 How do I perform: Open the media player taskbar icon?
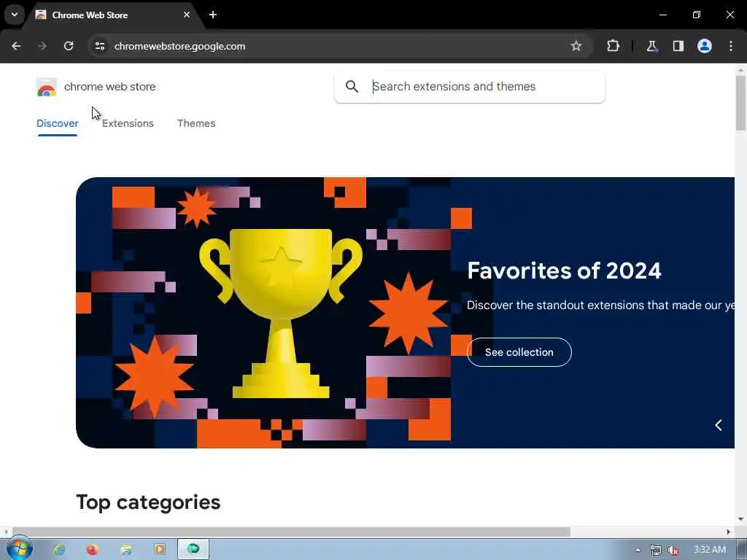click(x=160, y=550)
